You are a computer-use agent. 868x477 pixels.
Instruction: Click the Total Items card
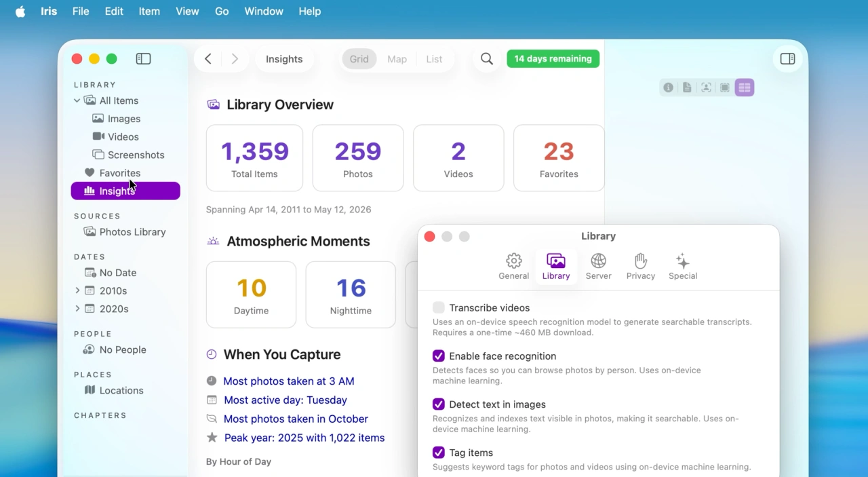[x=254, y=158]
